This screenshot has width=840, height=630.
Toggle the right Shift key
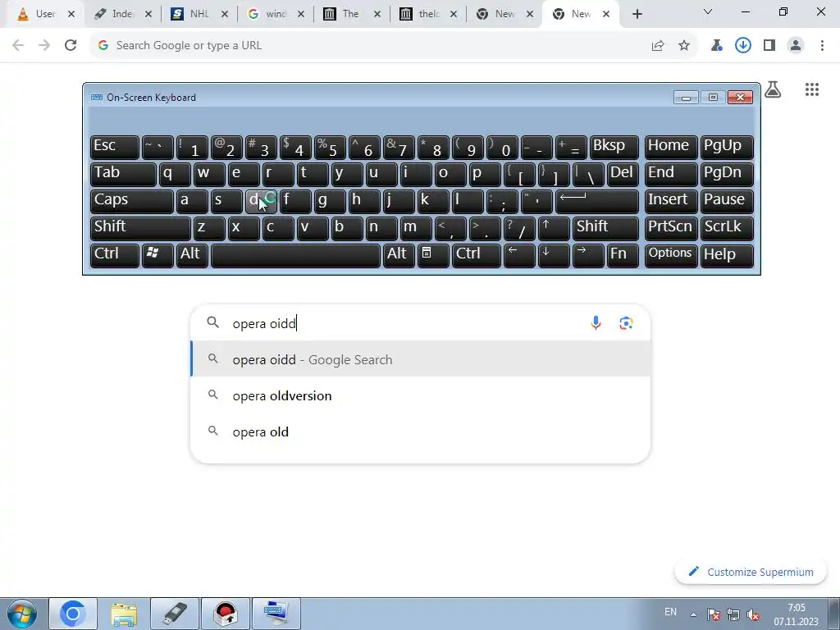[605, 228]
